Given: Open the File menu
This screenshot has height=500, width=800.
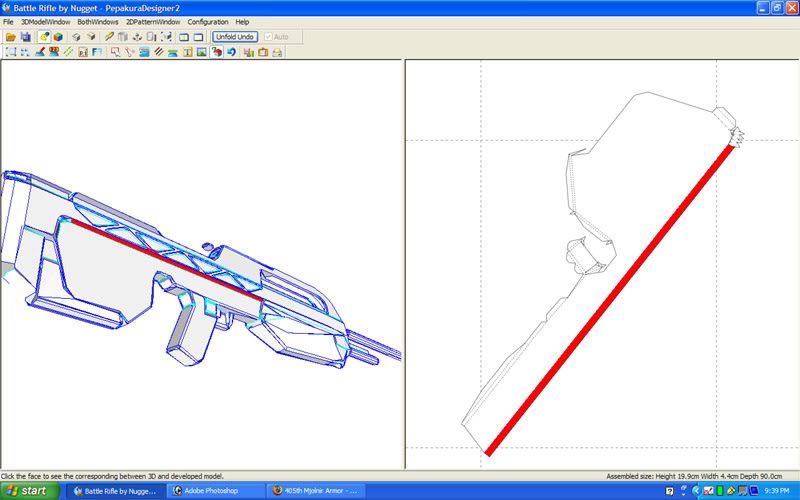Looking at the screenshot, I should click(x=8, y=22).
